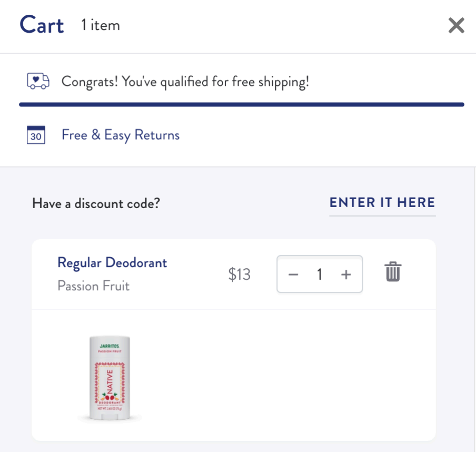Image resolution: width=476 pixels, height=452 pixels.
Task: Open the Regular Deodorant product link
Action: click(112, 262)
